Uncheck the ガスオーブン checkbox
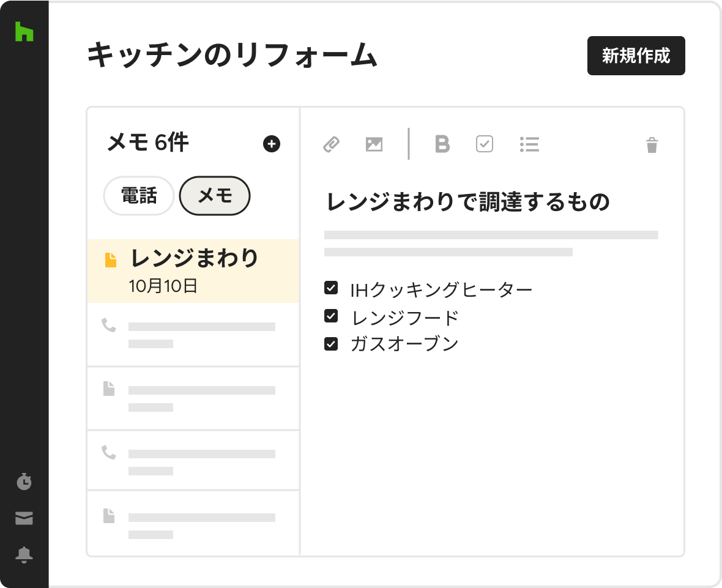Screen dimensions: 722x588 (x=331, y=344)
